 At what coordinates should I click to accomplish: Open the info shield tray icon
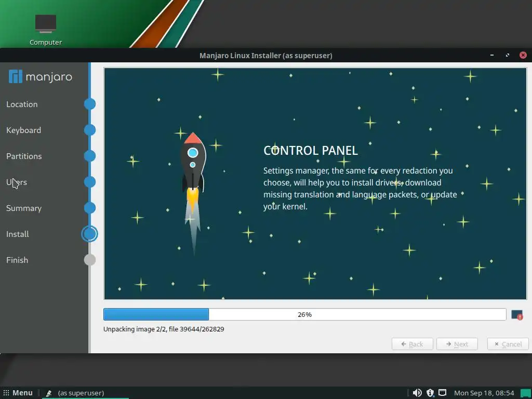(x=430, y=393)
